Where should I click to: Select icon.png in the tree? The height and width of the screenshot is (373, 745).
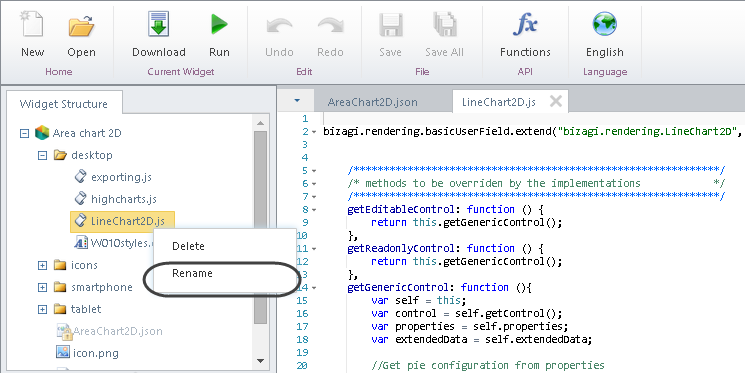point(96,353)
